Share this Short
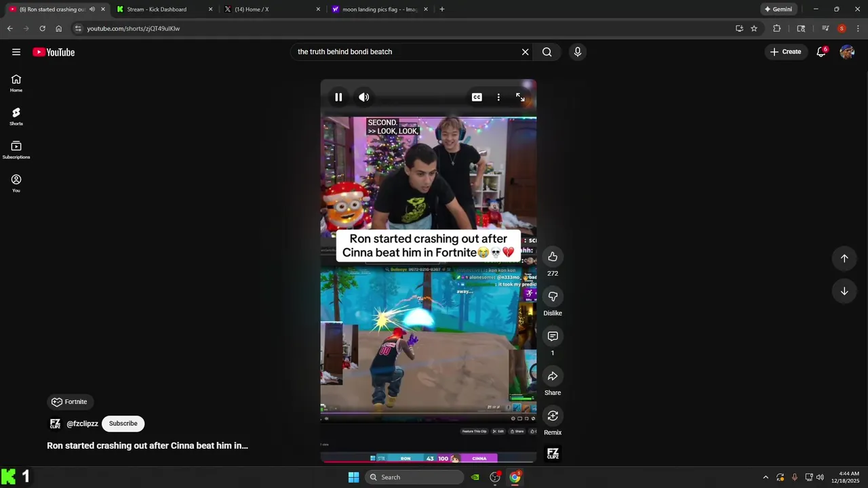868x488 pixels. click(553, 376)
